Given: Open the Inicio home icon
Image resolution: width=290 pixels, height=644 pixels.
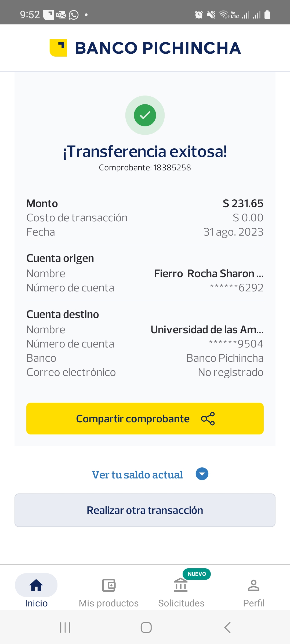Looking at the screenshot, I should (x=36, y=585).
